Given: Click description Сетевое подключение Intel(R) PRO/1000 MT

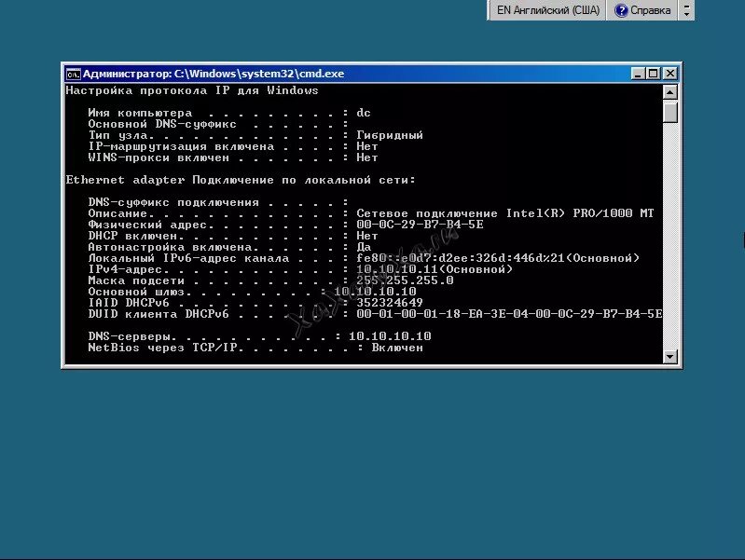Looking at the screenshot, I should pos(505,213).
